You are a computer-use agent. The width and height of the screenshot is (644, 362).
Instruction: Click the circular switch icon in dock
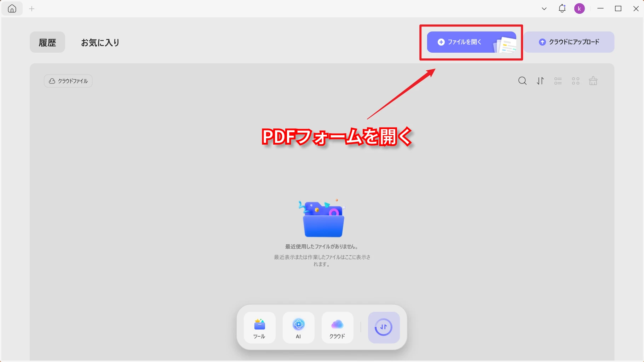point(384,328)
